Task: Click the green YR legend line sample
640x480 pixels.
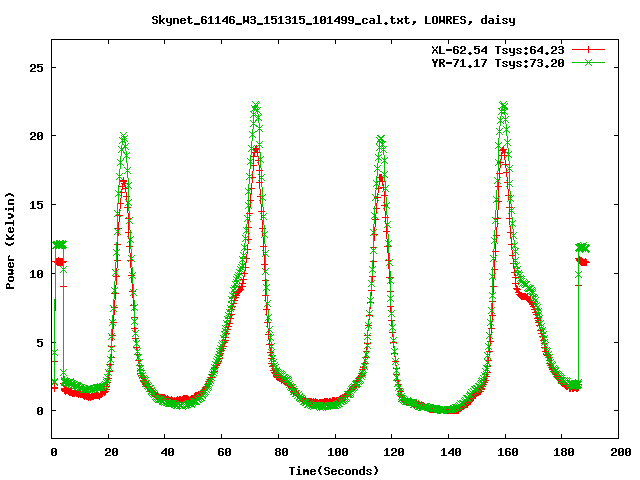Action: point(590,62)
